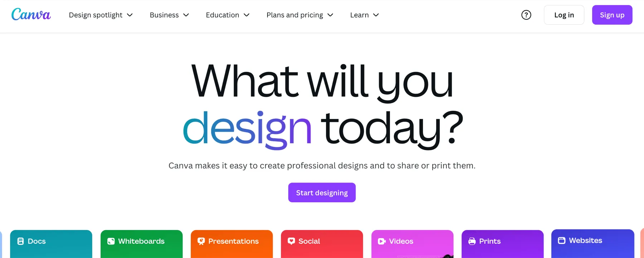
Task: Open the Plans and pricing menu
Action: tap(299, 15)
